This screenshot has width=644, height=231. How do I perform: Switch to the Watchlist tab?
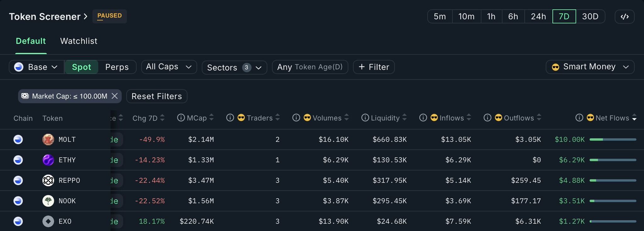79,41
